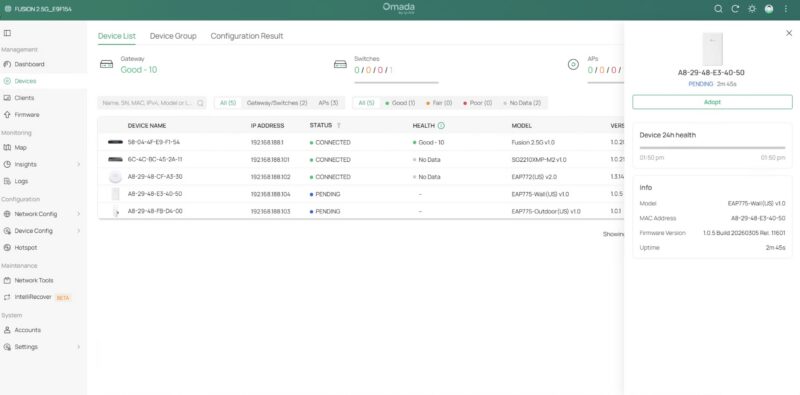
Task: Switch theme using the sun icon
Action: [x=752, y=9]
